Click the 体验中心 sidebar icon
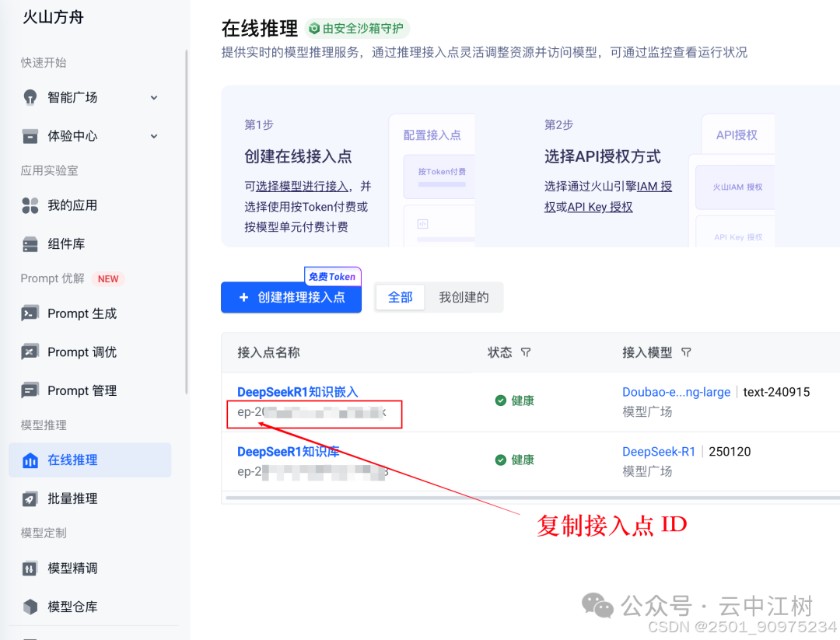 [30, 136]
